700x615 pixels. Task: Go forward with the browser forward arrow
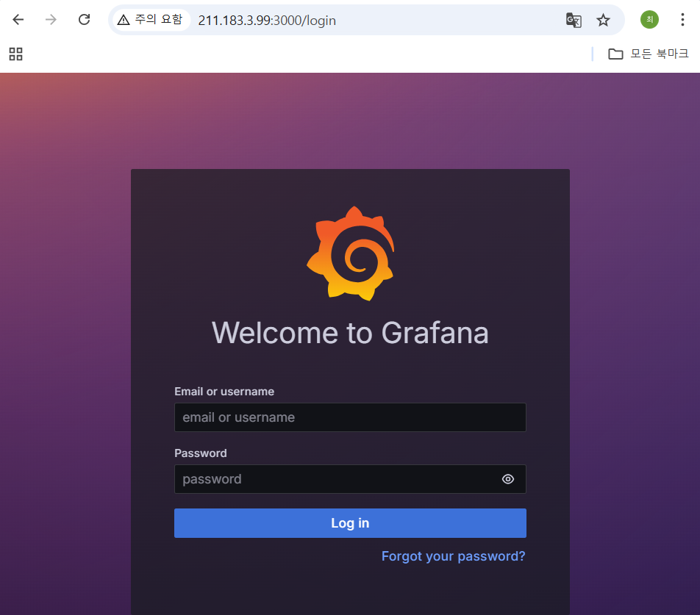[x=51, y=20]
